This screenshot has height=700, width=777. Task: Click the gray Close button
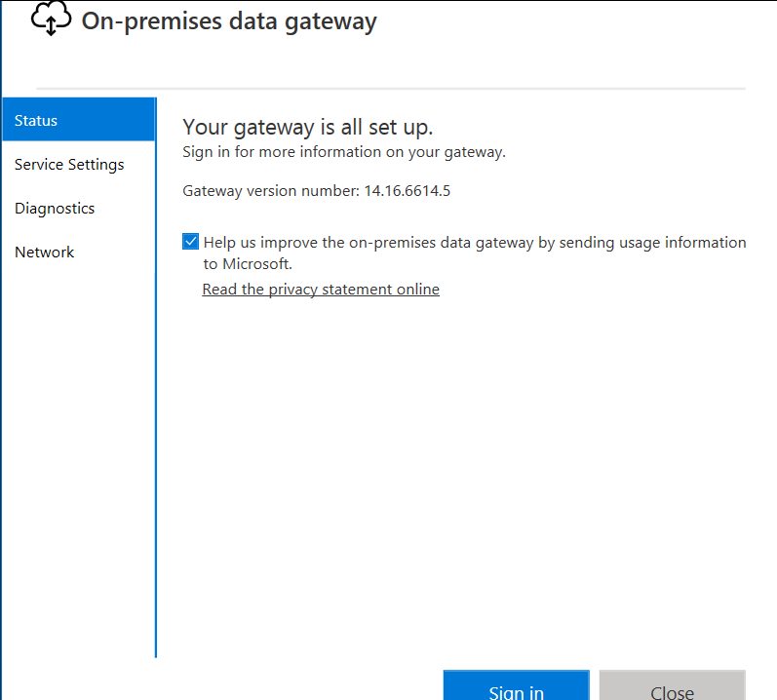tap(672, 685)
